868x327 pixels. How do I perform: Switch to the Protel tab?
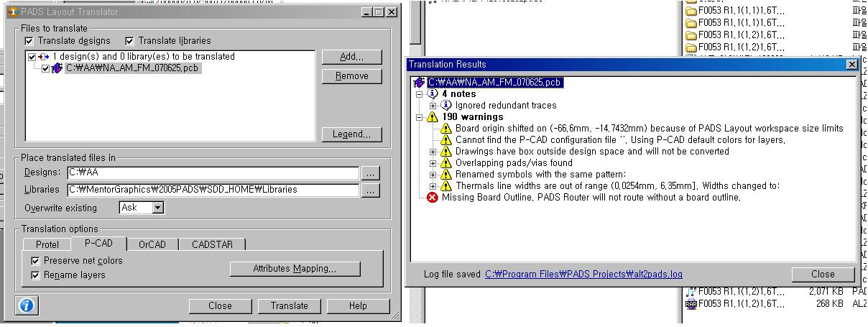pos(47,244)
